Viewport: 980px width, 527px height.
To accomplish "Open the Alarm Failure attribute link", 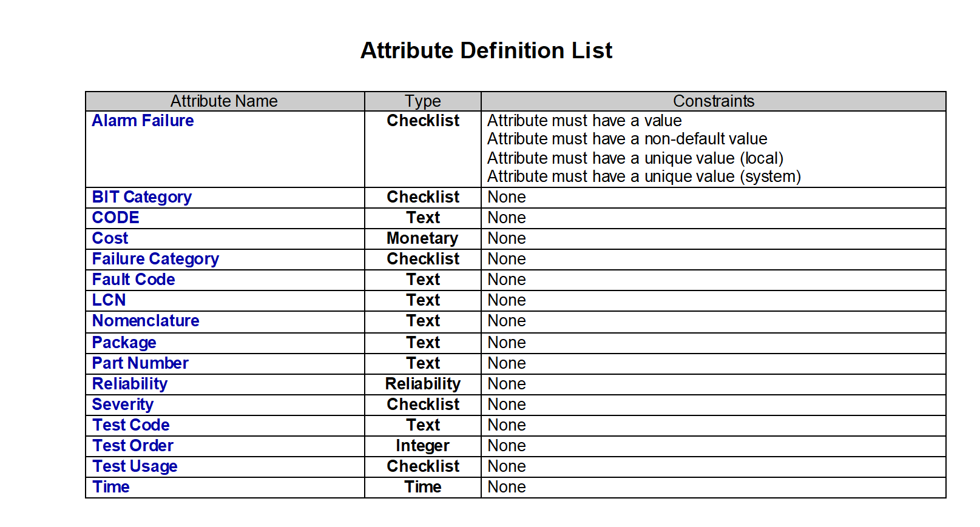I will (143, 121).
